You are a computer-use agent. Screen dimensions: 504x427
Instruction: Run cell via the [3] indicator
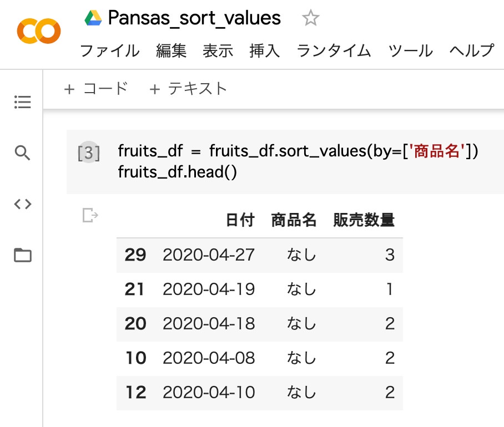[89, 152]
